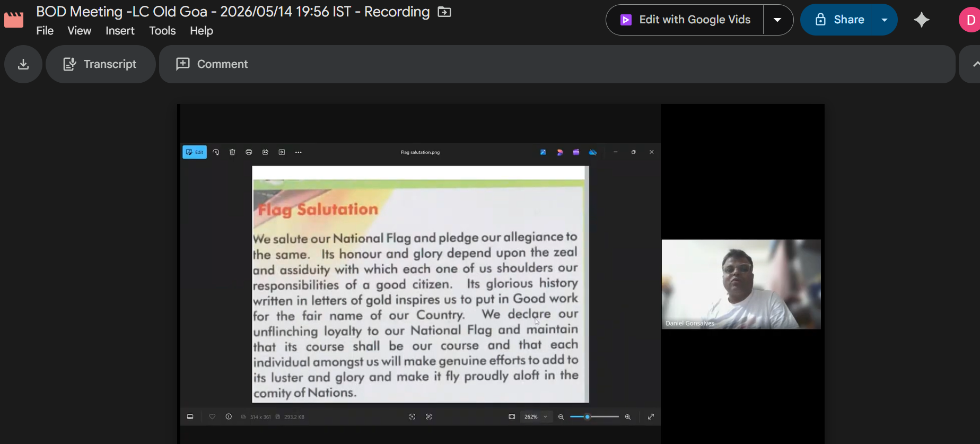Click the slideshow play icon in Photos toolbar
The height and width of the screenshot is (444, 980).
click(x=282, y=152)
